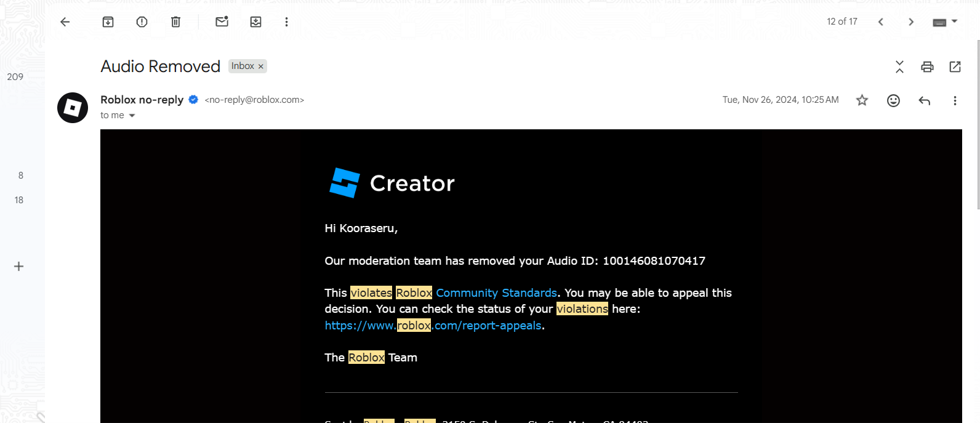The height and width of the screenshot is (423, 980).
Task: Print the entire conversation
Action: (x=927, y=66)
